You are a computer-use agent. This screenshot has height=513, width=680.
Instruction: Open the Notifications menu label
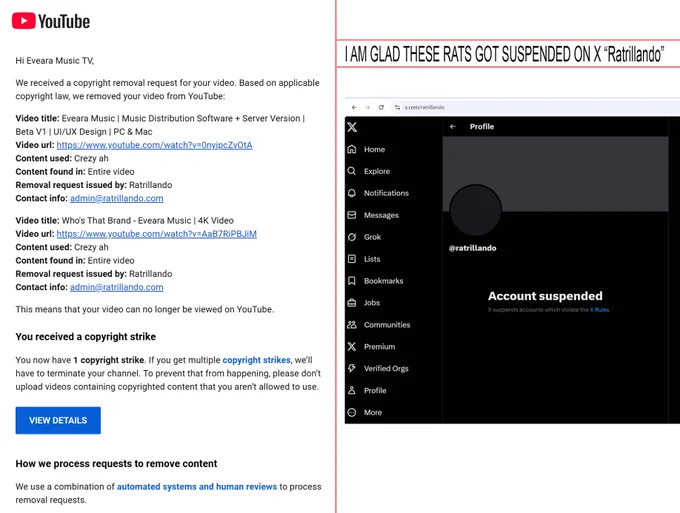[x=386, y=193]
